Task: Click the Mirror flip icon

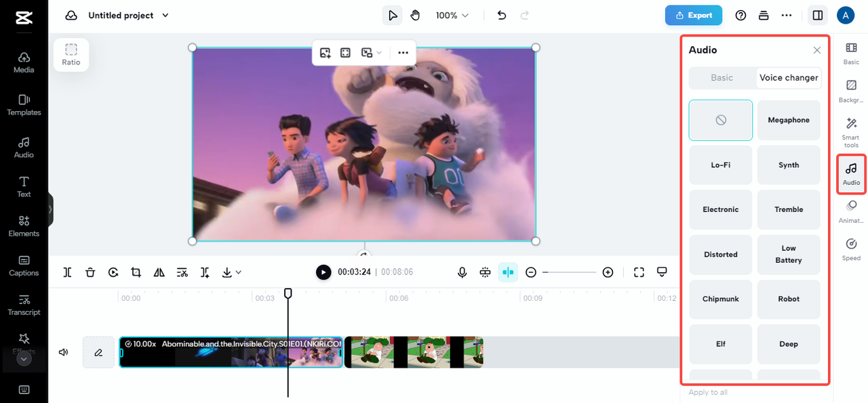Action: coord(159,272)
